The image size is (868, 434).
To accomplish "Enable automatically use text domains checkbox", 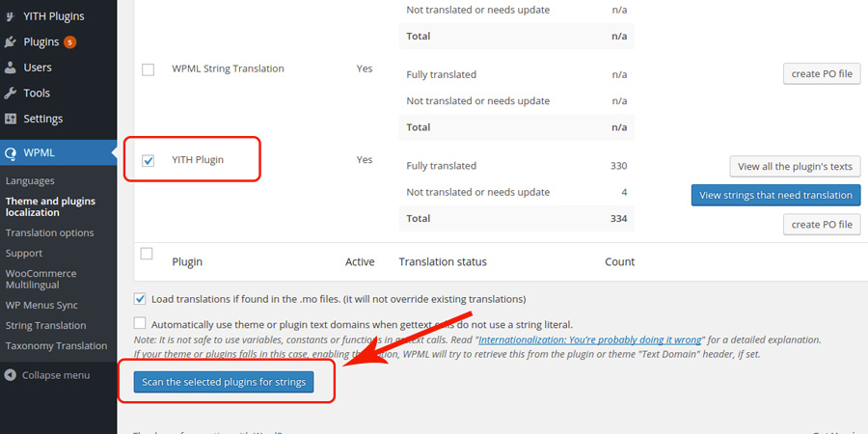I will (140, 323).
